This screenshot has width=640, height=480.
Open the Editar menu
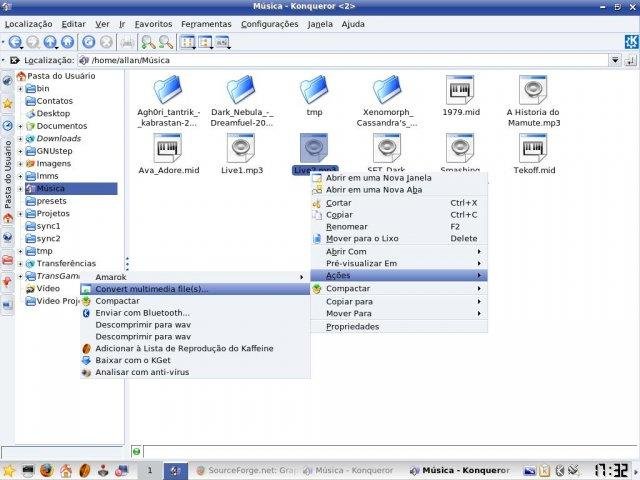pos(73,24)
